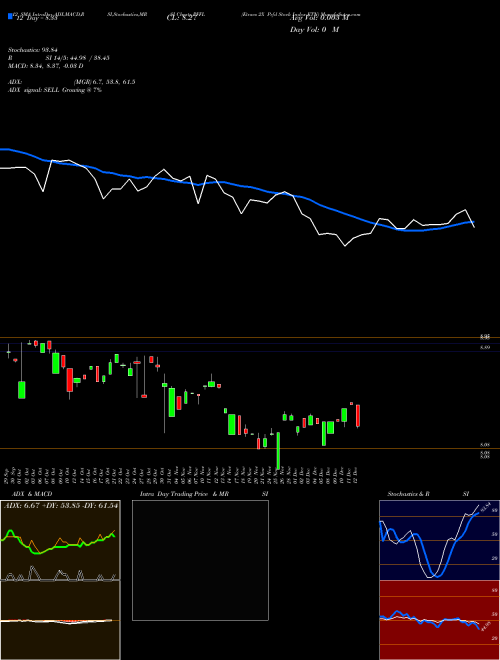The height and width of the screenshot is (660, 500).
Task: Click the last red candlestick on the chart
Action: click(358, 416)
